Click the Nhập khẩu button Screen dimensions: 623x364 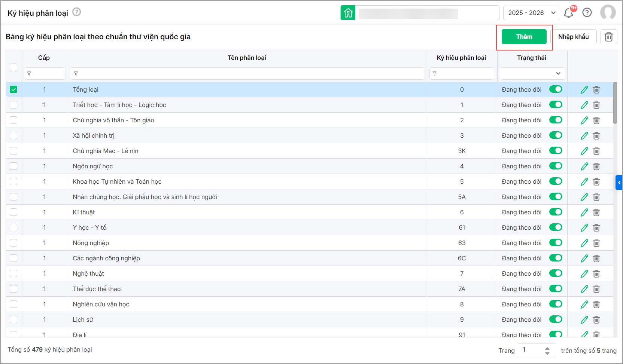[x=573, y=37]
